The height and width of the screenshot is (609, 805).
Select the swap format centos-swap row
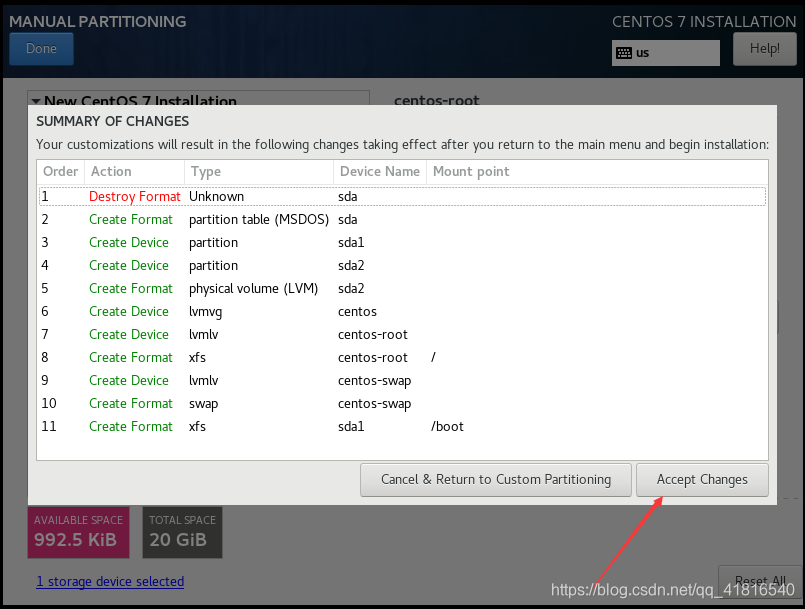click(x=402, y=404)
